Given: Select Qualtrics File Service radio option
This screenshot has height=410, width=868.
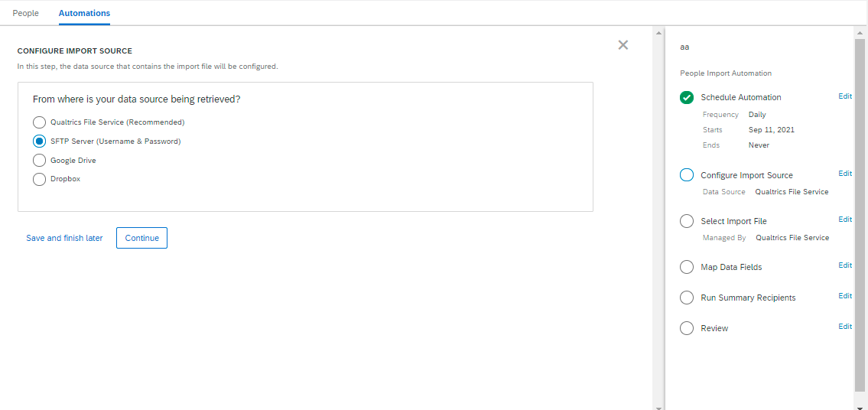Looking at the screenshot, I should point(39,122).
